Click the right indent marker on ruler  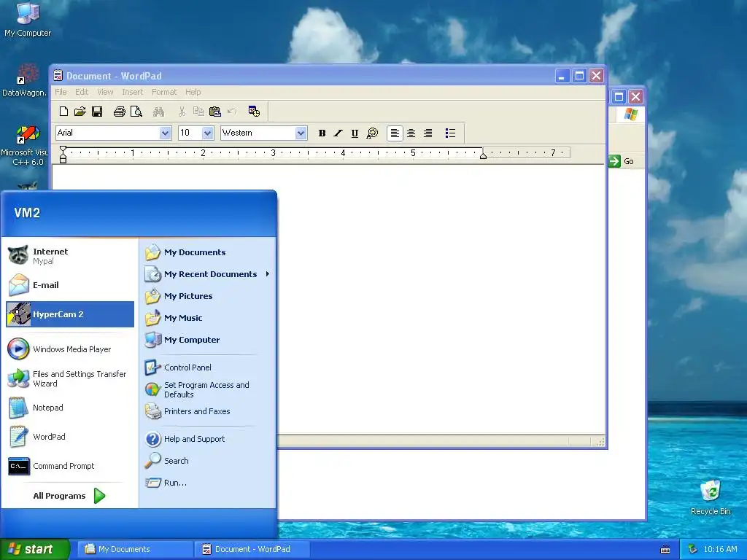(x=483, y=156)
